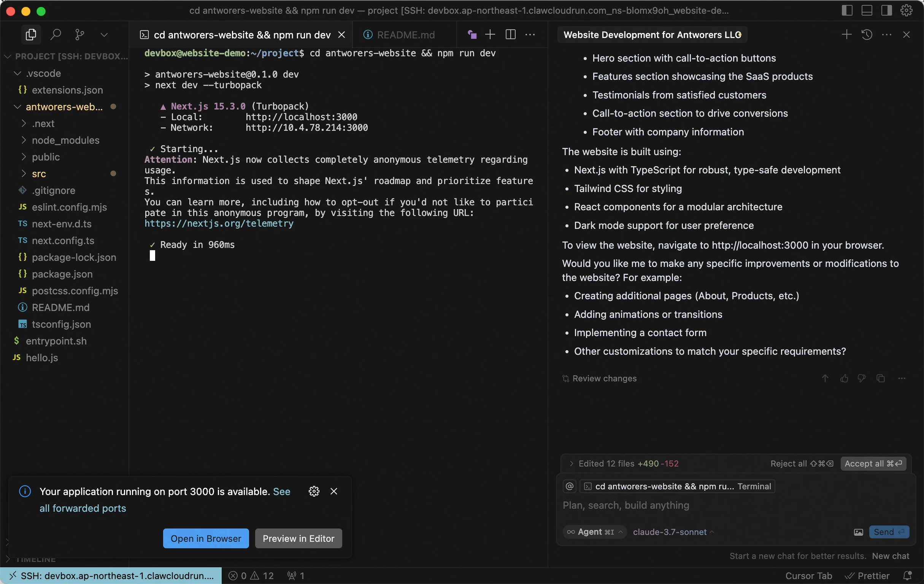
Task: Close the AI chat panel
Action: [907, 35]
